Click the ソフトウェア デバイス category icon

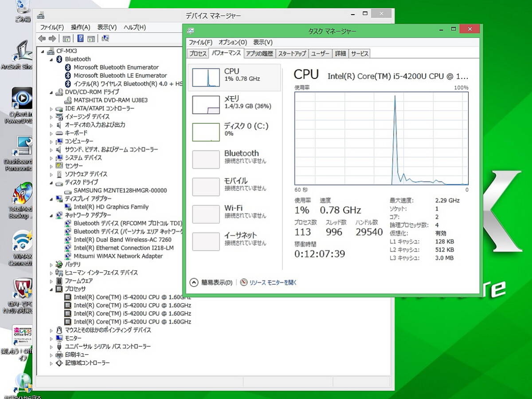59,174
